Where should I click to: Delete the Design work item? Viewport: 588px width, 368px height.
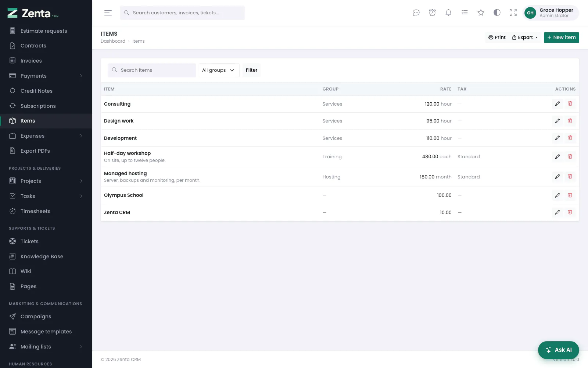[570, 121]
